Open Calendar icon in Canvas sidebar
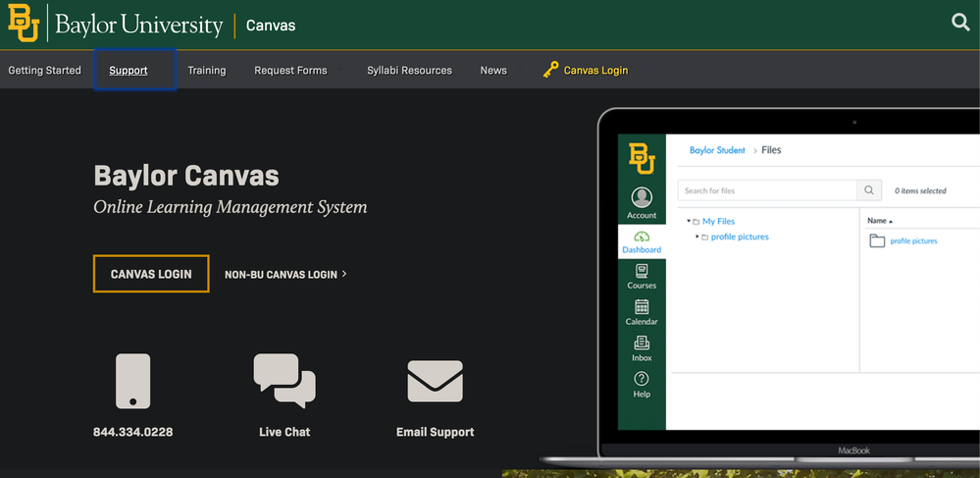980x478 pixels. click(x=642, y=312)
